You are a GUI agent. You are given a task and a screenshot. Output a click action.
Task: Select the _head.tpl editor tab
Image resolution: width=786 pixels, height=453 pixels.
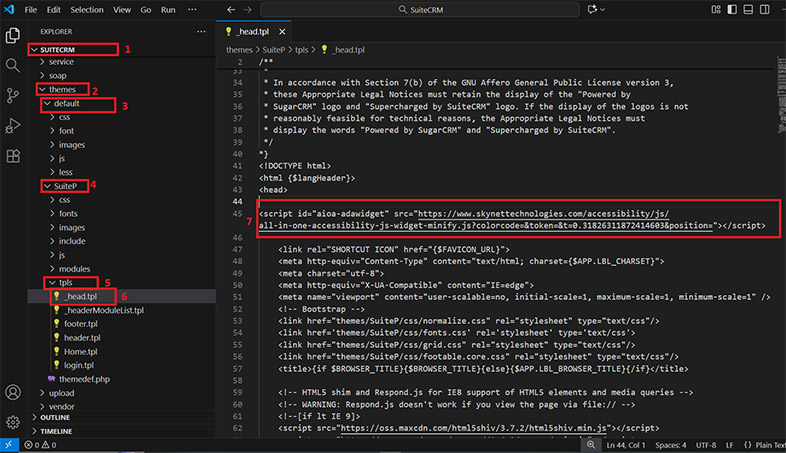coord(254,32)
